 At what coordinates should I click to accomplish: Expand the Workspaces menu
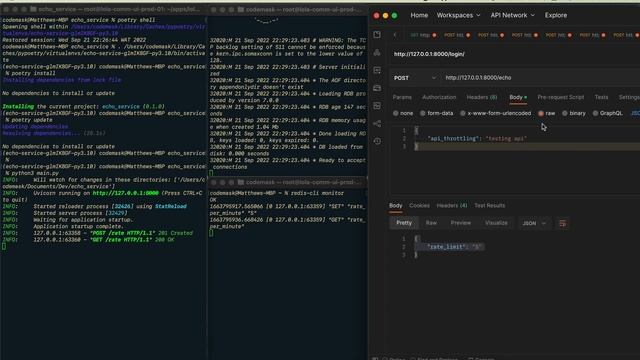tap(458, 15)
